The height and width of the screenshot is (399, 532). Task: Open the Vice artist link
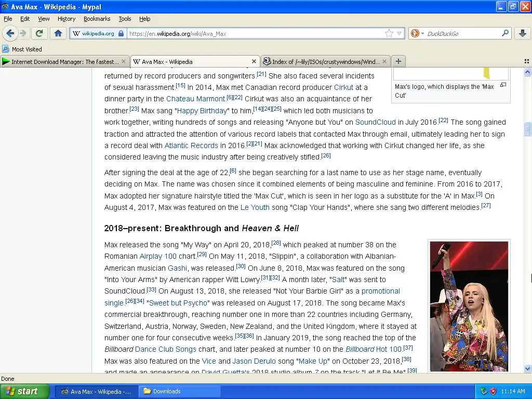tap(209, 361)
